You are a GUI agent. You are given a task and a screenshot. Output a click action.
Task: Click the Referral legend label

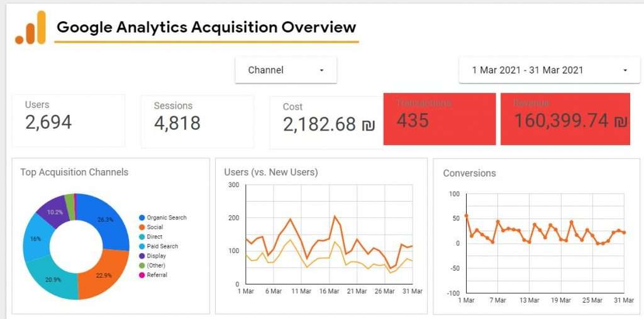tap(157, 275)
